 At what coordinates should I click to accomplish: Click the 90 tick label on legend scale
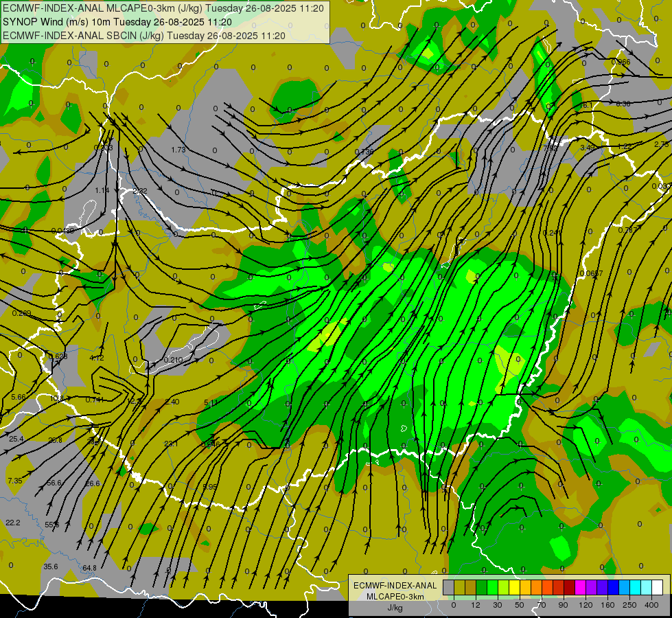coord(563,605)
